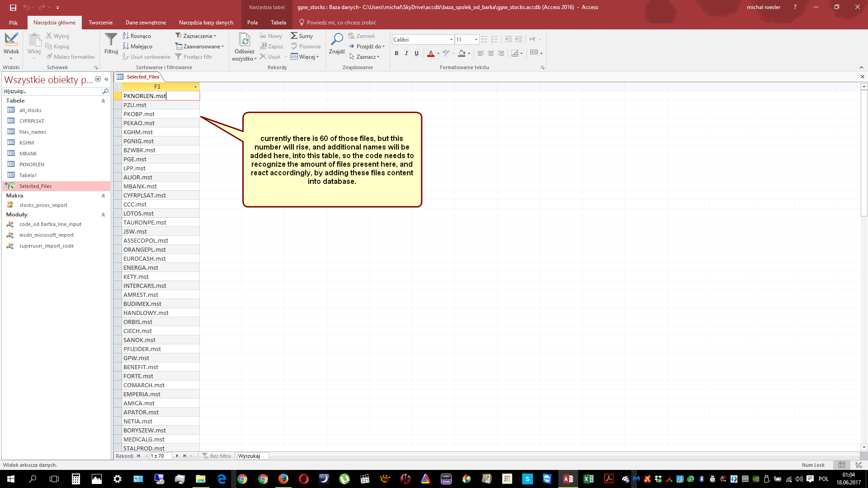Open Microsoft Edge from taskbar
The width and height of the screenshot is (868, 488).
222,479
